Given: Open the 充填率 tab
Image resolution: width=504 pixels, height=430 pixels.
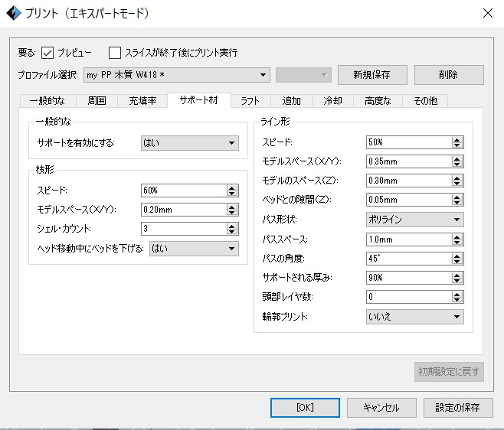Looking at the screenshot, I should pos(142,101).
